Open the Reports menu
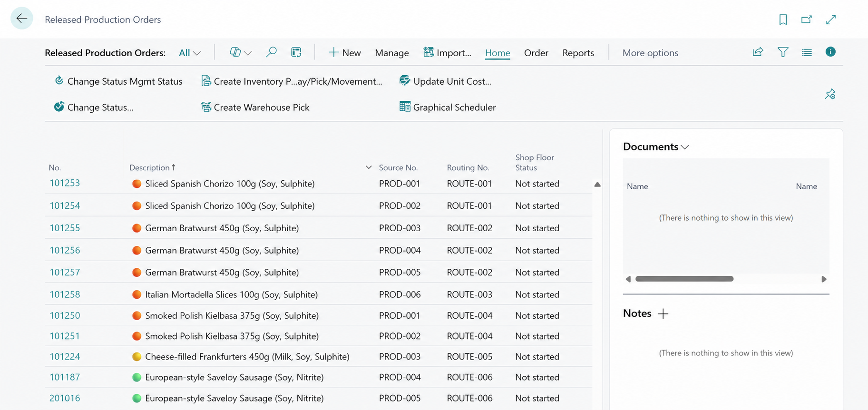This screenshot has width=868, height=410. pos(578,53)
